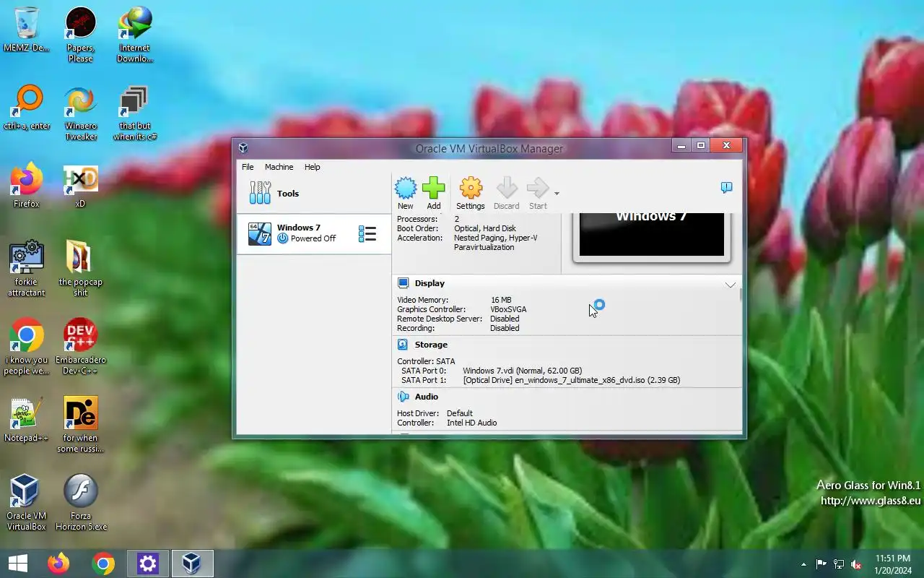Click the Audio speaker icon
Screen dimensions: 924x578
point(403,397)
